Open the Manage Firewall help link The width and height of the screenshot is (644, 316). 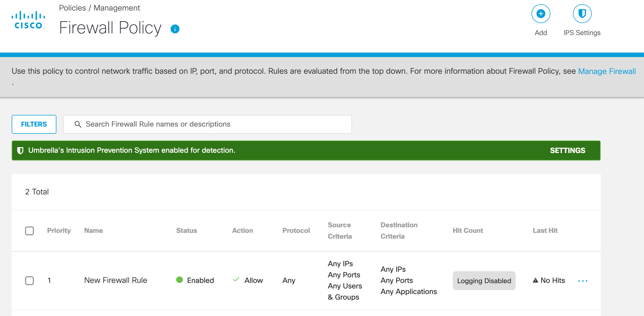(607, 71)
